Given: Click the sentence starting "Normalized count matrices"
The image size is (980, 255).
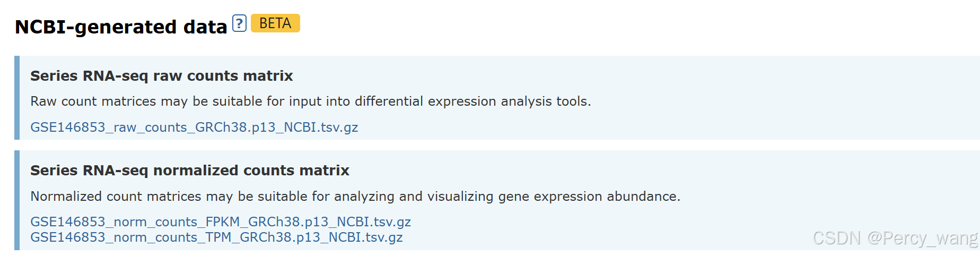Looking at the screenshot, I should (x=355, y=197).
